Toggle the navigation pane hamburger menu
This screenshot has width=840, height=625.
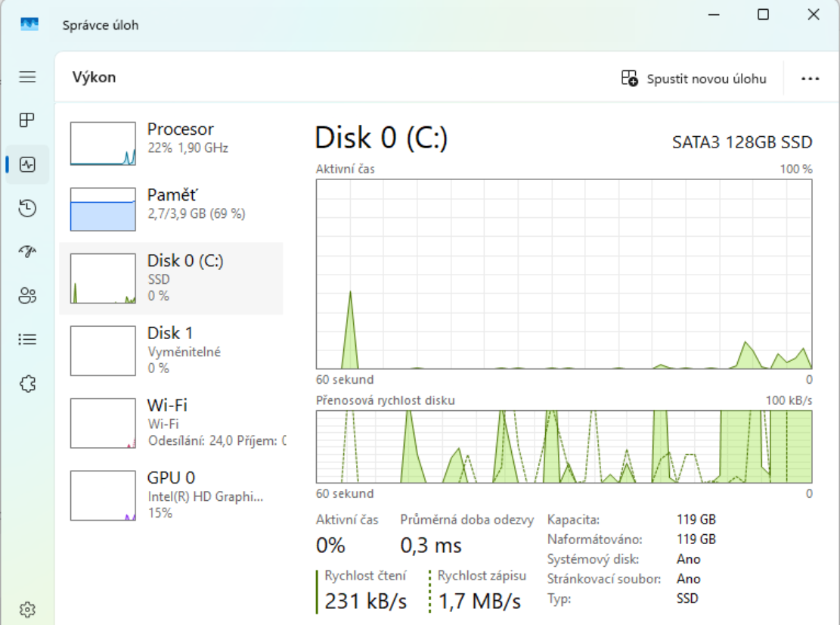pyautogui.click(x=27, y=76)
